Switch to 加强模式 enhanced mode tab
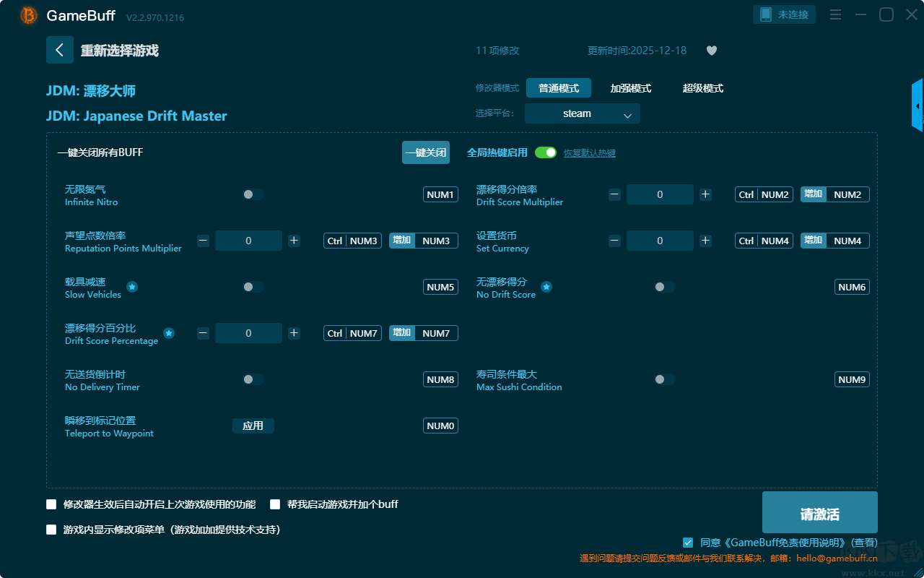 (630, 88)
